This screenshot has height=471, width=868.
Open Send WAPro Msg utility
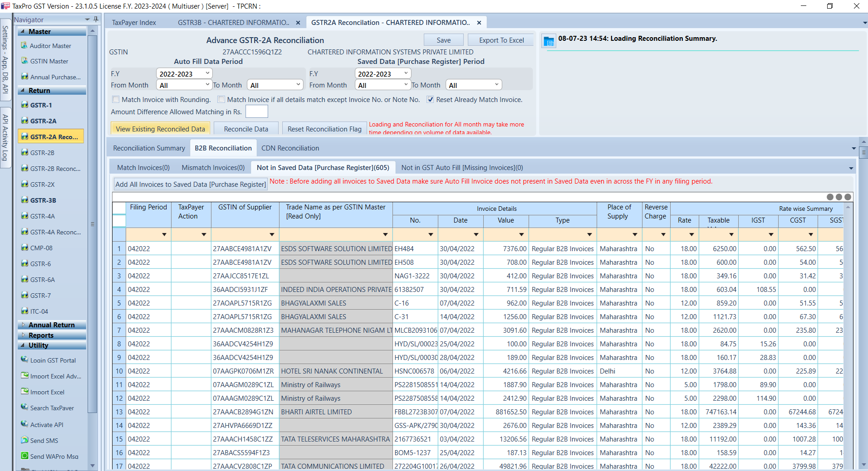(x=54, y=456)
